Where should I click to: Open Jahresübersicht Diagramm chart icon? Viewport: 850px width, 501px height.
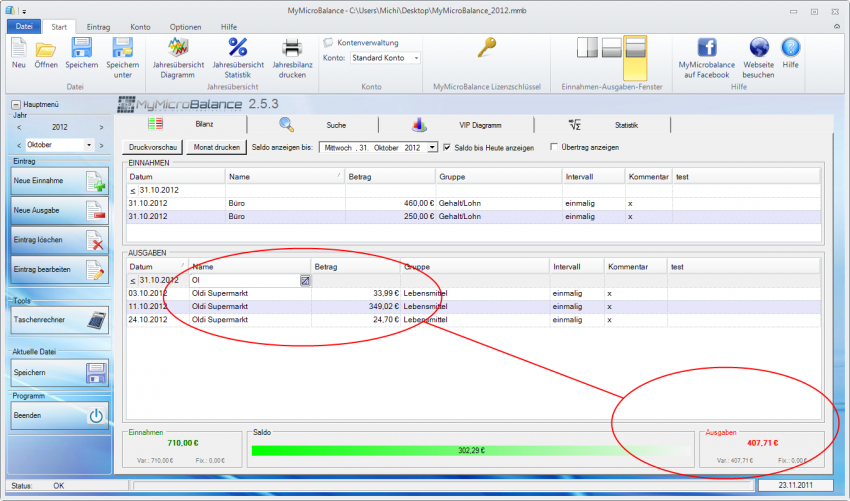(178, 47)
